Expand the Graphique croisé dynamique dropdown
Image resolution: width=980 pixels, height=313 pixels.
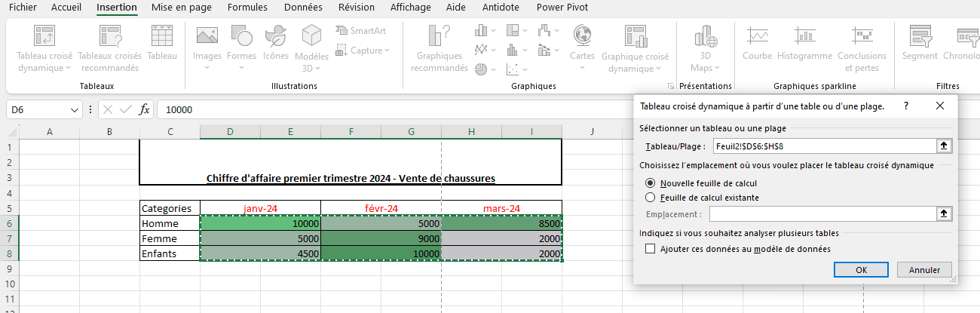pyautogui.click(x=635, y=69)
